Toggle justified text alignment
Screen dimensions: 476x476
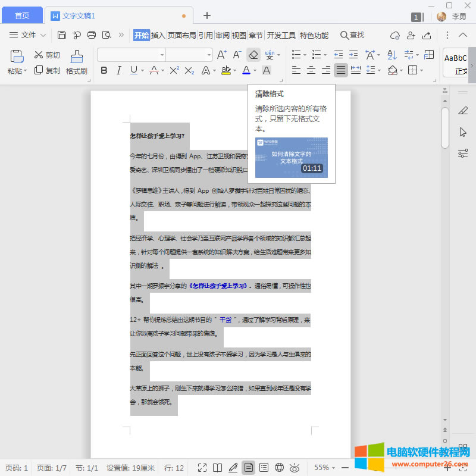click(340, 70)
